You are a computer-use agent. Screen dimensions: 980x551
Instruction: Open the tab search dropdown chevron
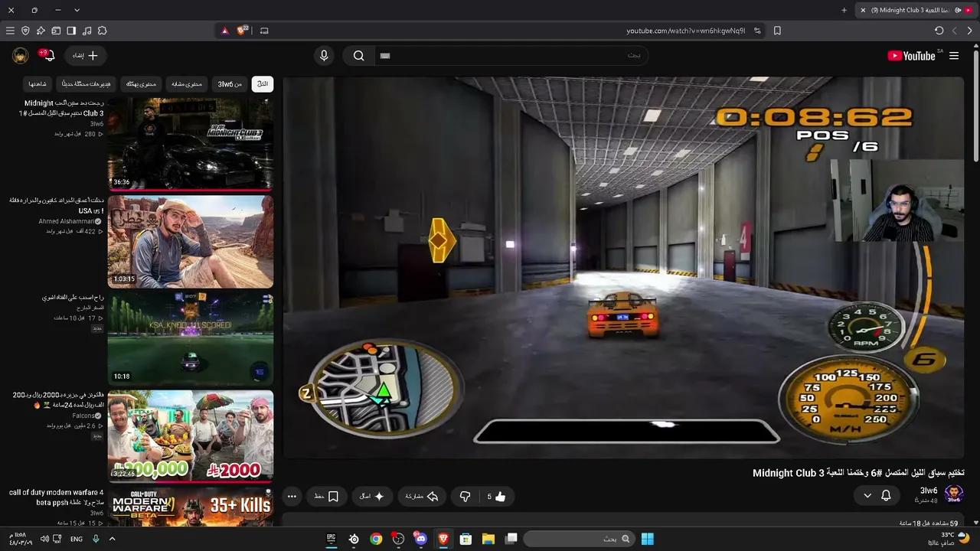click(x=77, y=10)
